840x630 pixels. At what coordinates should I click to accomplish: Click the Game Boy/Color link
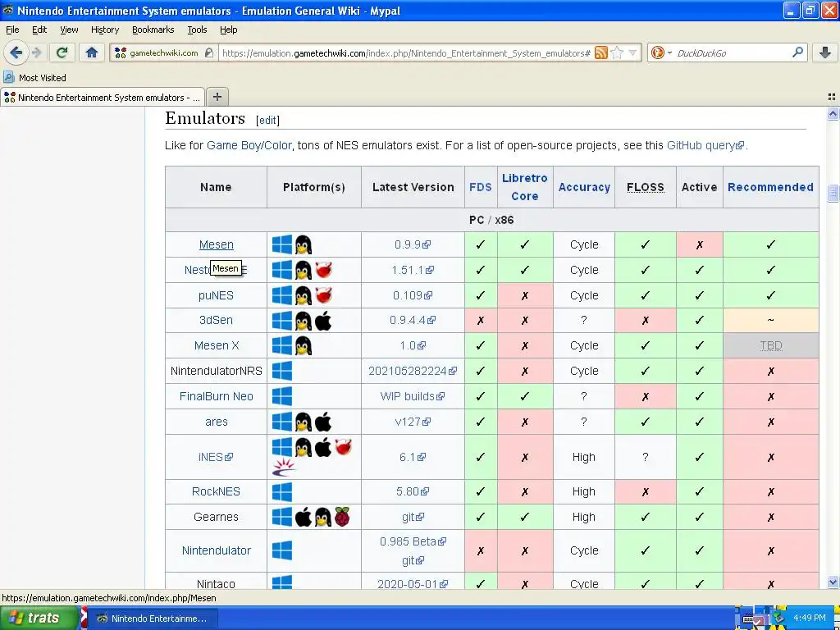[249, 145]
